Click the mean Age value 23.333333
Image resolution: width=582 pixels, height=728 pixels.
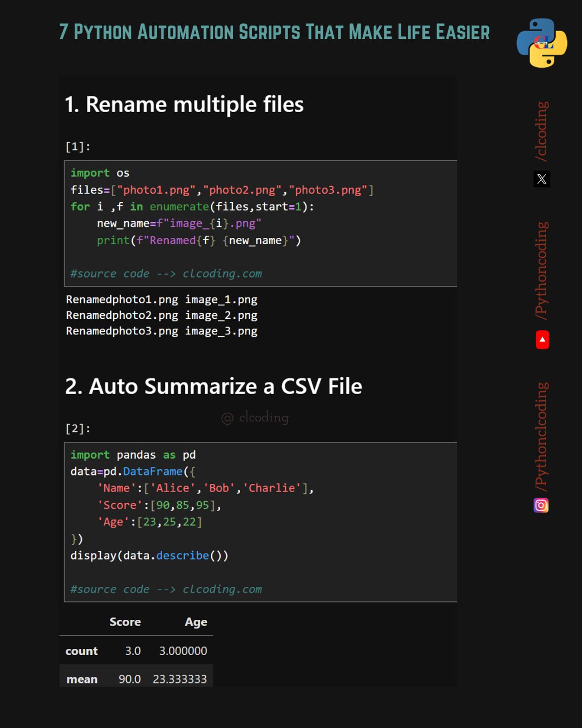pyautogui.click(x=180, y=679)
